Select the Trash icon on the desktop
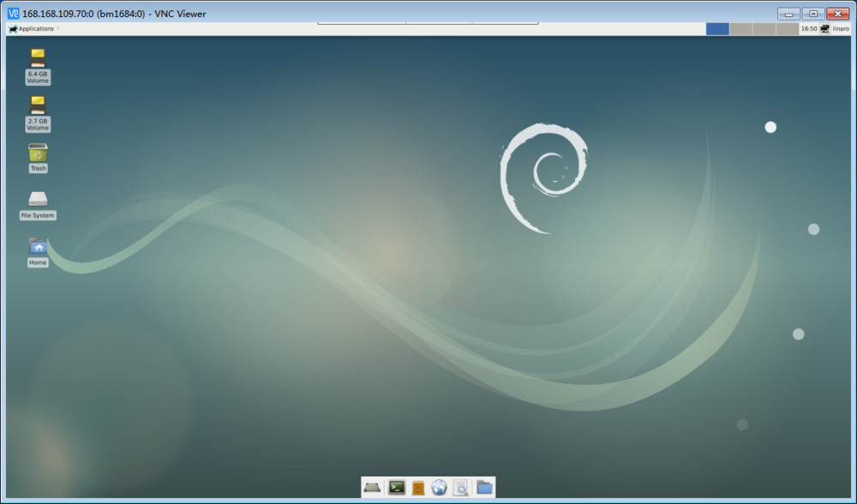The height and width of the screenshot is (504, 857). (38, 158)
